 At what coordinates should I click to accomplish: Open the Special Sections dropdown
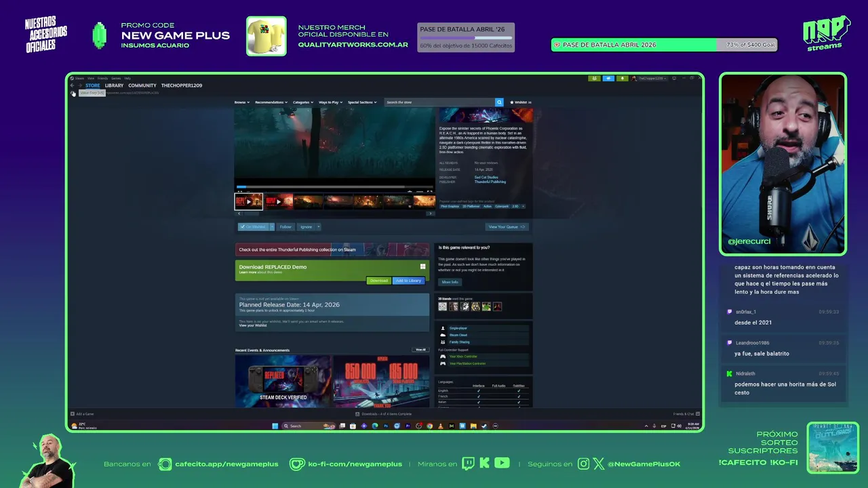coord(362,102)
